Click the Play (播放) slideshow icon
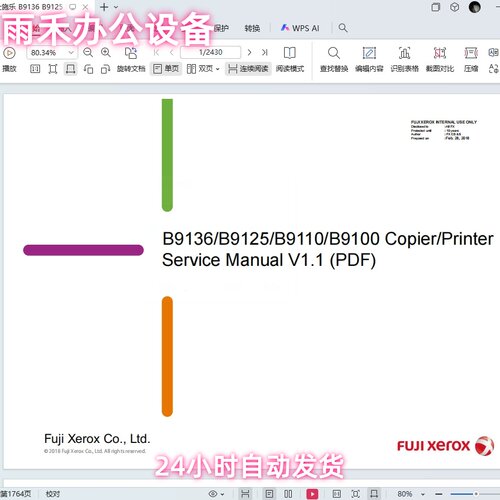 point(9,53)
